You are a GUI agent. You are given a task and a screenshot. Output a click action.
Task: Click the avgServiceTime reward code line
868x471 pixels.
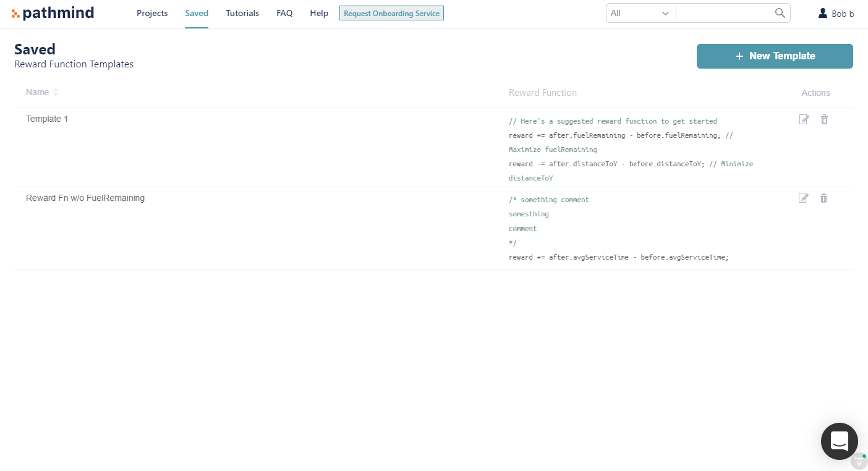click(x=619, y=257)
